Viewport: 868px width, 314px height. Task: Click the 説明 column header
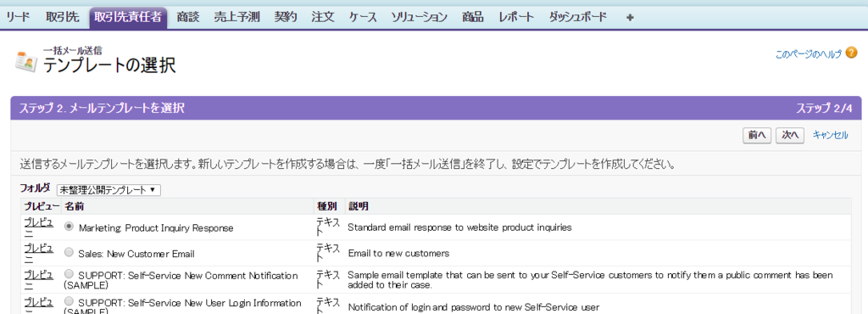tap(358, 206)
